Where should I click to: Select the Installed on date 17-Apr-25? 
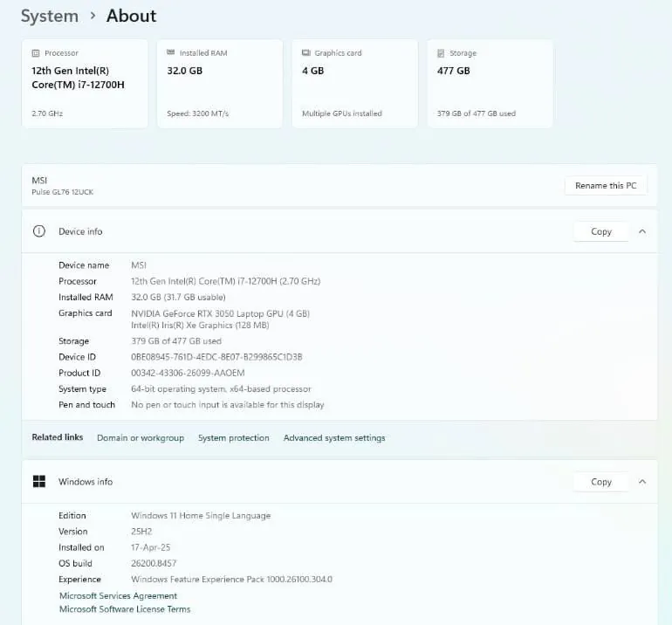point(150,547)
